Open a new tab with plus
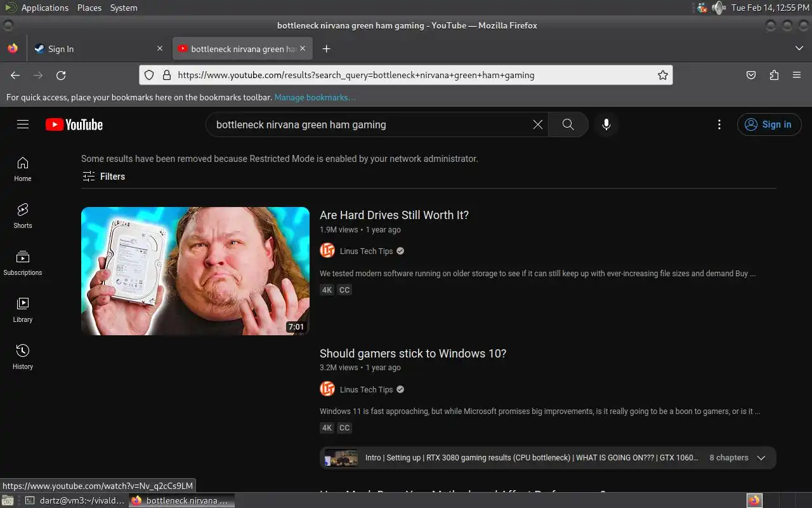Viewport: 812px width, 508px height. tap(326, 49)
